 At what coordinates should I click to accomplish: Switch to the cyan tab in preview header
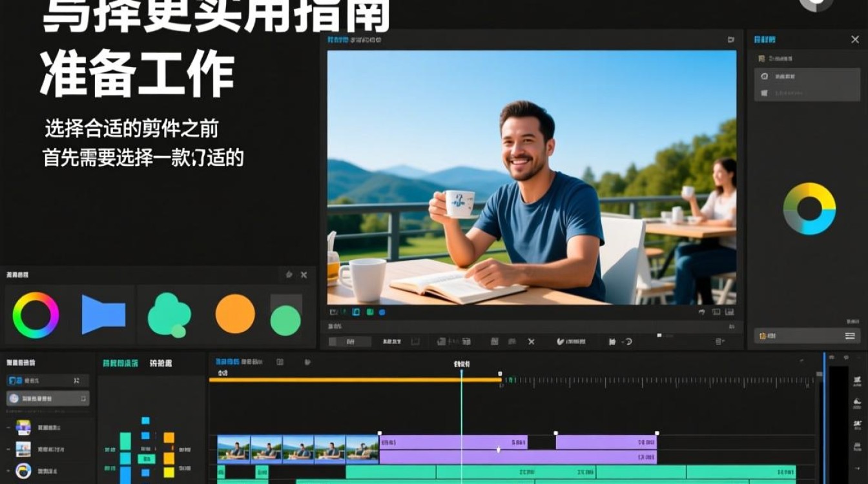click(x=337, y=39)
